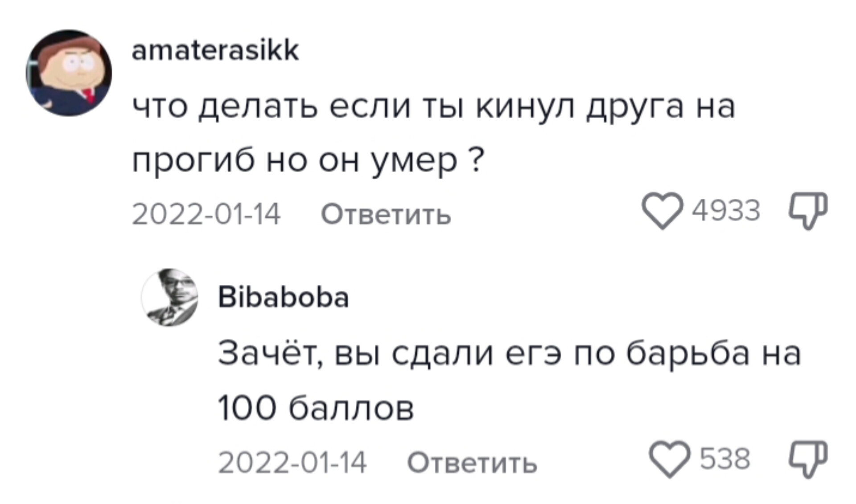Visit the amaterasikk username link
This screenshot has width=856, height=504.
[x=215, y=51]
